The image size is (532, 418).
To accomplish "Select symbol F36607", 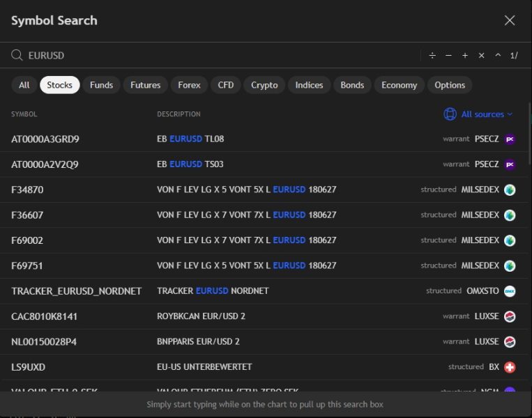I will (27, 215).
